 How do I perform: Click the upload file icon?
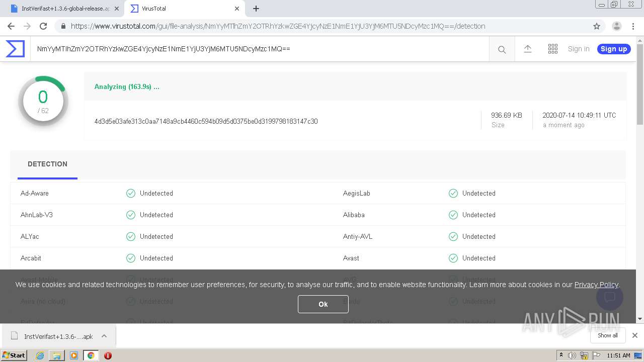click(527, 49)
